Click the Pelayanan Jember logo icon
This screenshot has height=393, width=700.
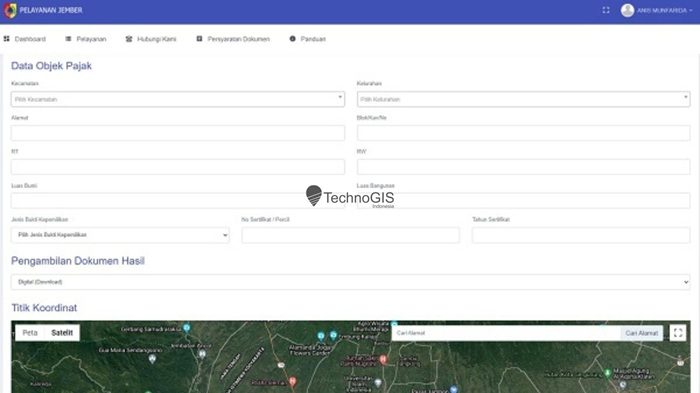tap(10, 10)
